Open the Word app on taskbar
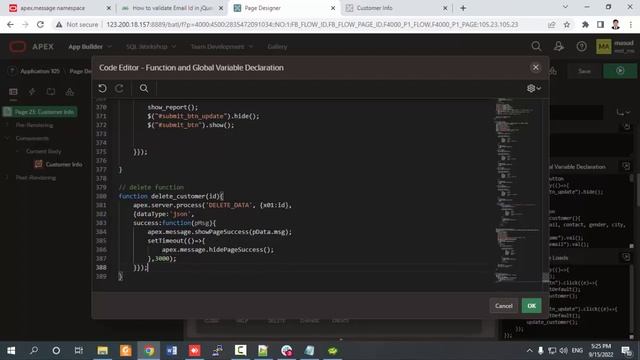 [x=171, y=350]
